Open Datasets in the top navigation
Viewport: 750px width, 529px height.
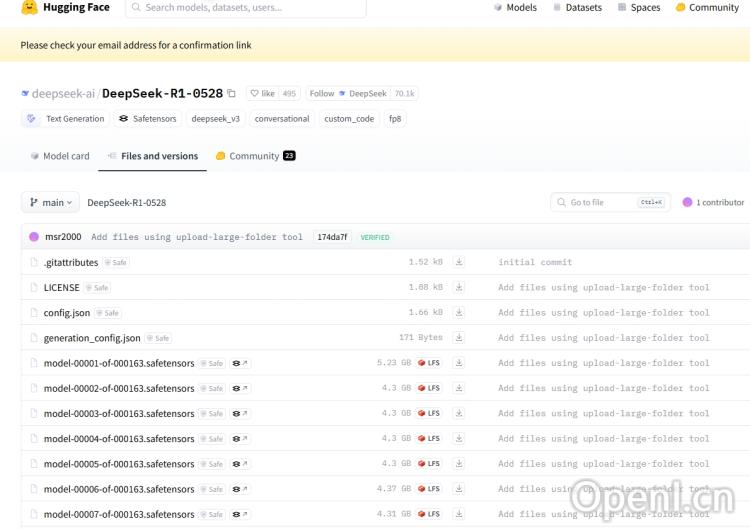(x=577, y=8)
